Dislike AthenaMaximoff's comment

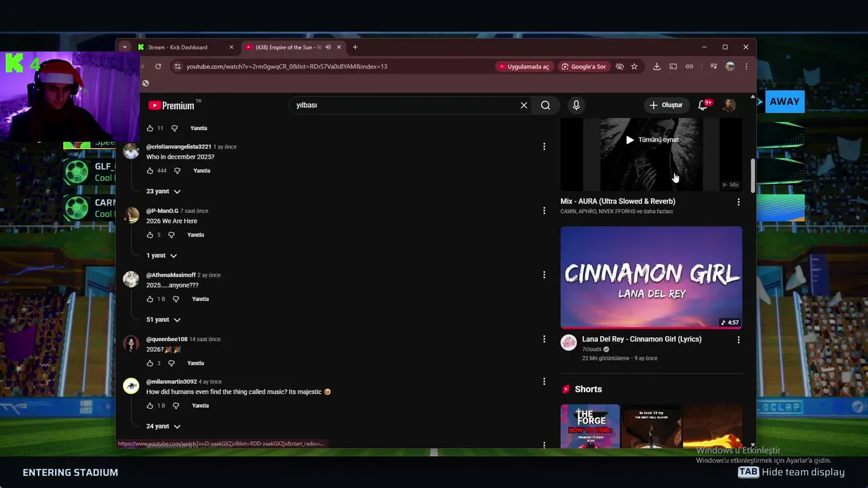176,299
